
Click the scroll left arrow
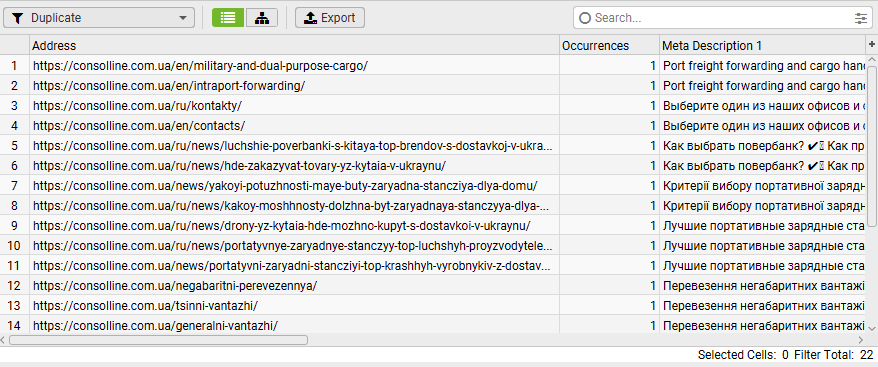click(4, 340)
